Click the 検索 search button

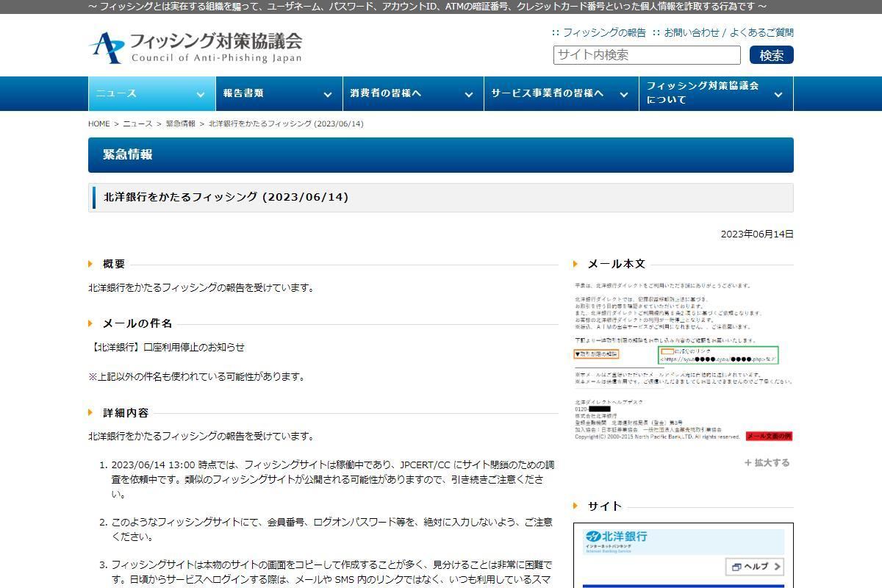[772, 55]
